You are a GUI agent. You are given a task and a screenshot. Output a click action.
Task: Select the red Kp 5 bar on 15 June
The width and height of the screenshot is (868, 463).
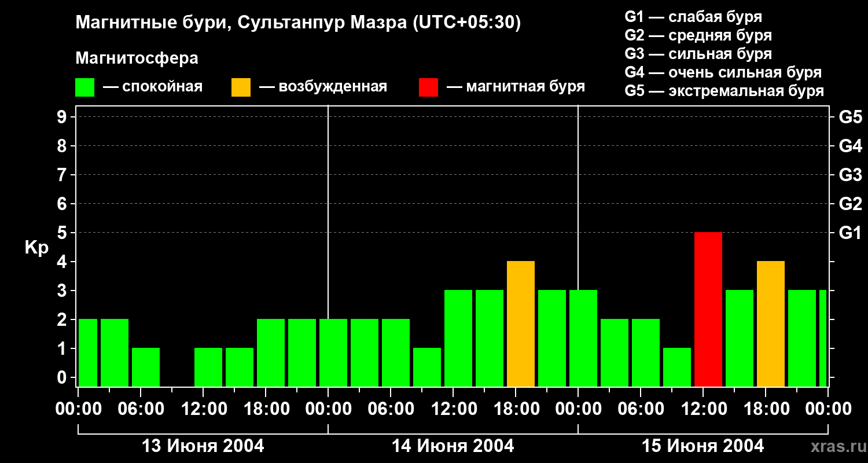pos(708,310)
